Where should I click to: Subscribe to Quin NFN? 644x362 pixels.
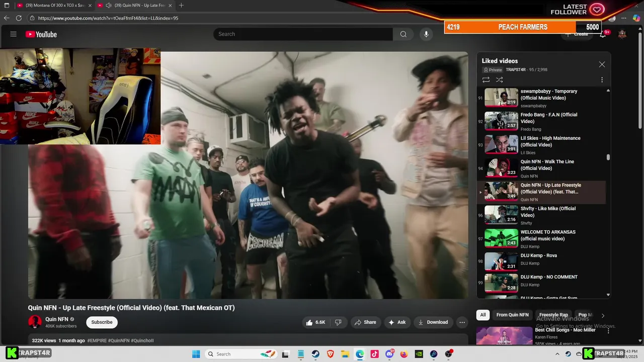pos(102,322)
